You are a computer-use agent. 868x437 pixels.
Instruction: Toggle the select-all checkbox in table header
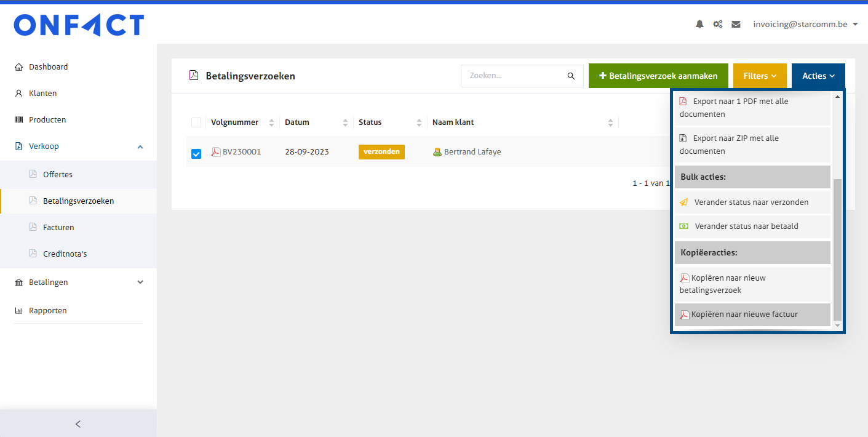(196, 122)
